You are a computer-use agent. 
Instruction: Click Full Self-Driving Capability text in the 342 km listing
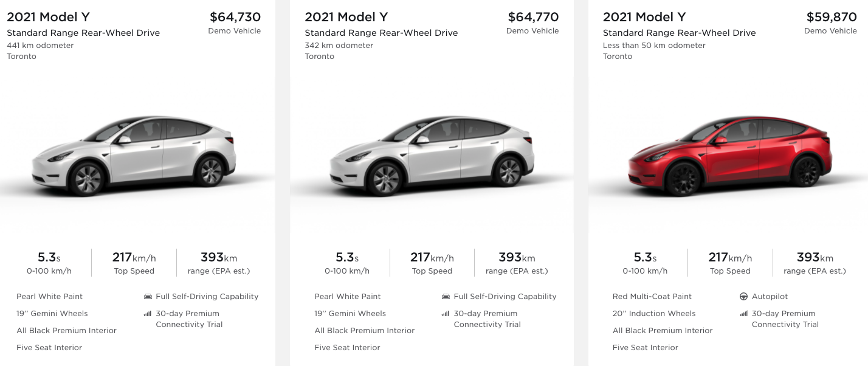tap(505, 297)
